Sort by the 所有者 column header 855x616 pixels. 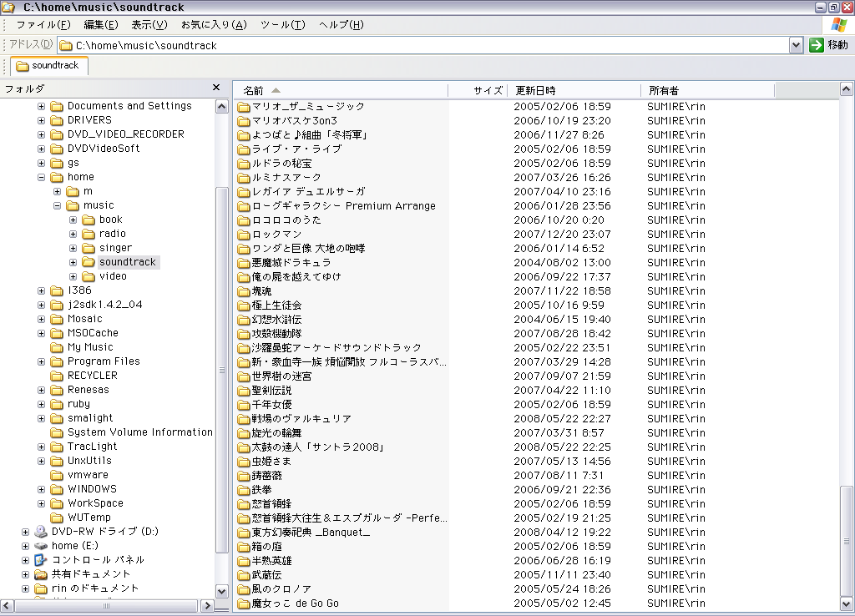pos(708,90)
